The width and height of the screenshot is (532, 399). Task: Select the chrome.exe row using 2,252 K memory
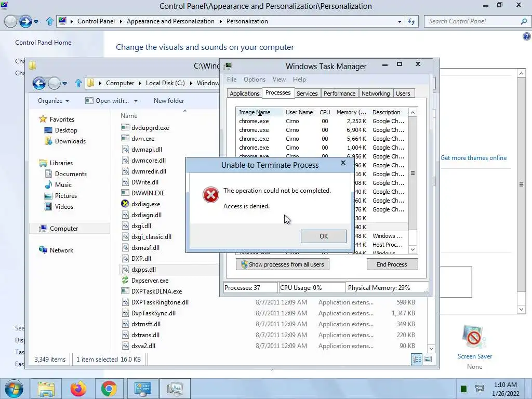click(x=322, y=121)
